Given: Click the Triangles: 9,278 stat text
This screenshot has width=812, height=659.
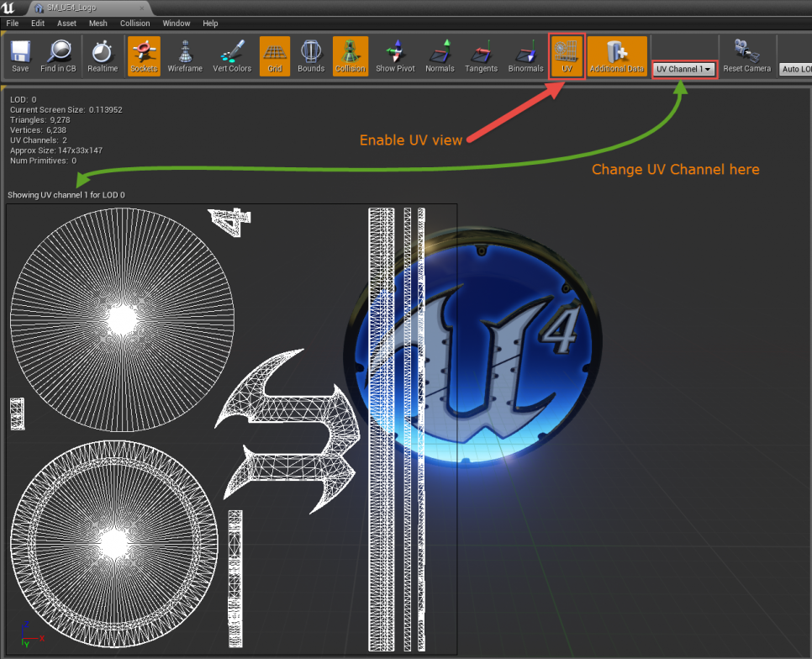Looking at the screenshot, I should click(x=40, y=119).
